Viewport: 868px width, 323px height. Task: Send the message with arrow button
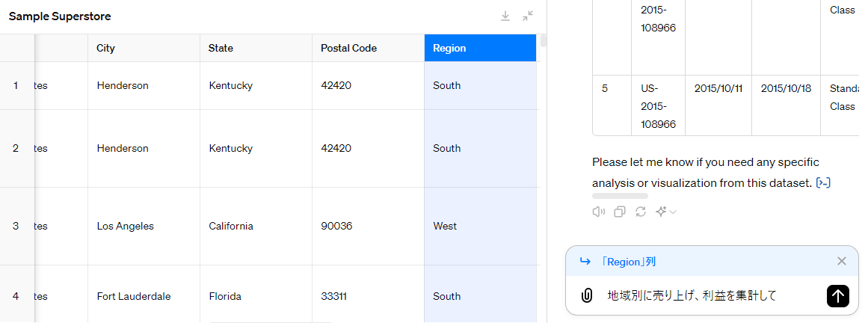tap(837, 296)
